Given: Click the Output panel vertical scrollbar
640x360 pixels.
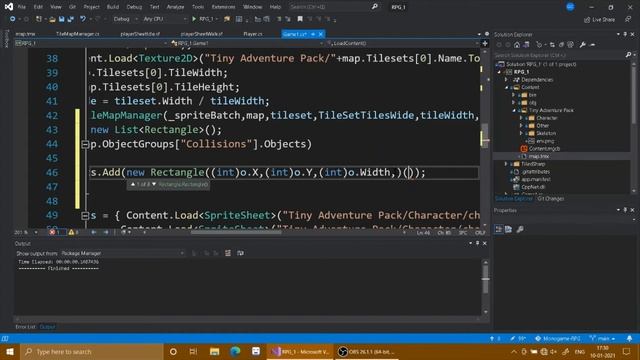Looking at the screenshot, I should (485, 287).
